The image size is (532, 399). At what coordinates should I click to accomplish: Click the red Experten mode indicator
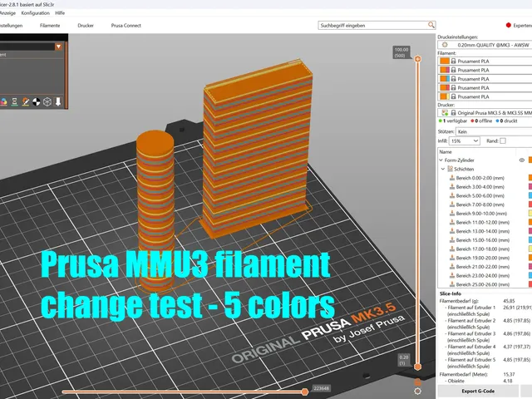pyautogui.click(x=508, y=25)
